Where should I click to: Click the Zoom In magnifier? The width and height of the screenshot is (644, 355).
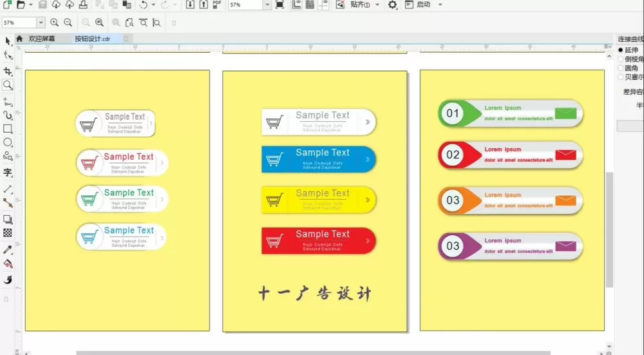click(x=54, y=23)
